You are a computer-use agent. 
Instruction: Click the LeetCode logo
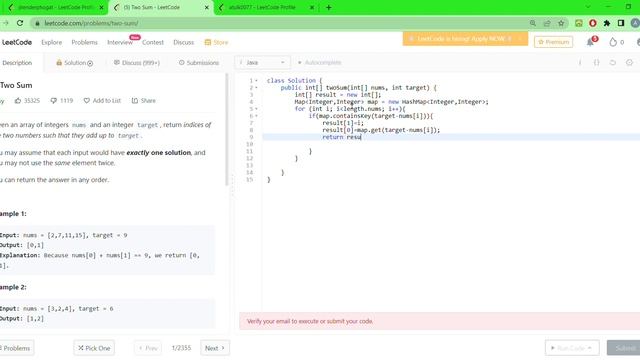(16, 42)
